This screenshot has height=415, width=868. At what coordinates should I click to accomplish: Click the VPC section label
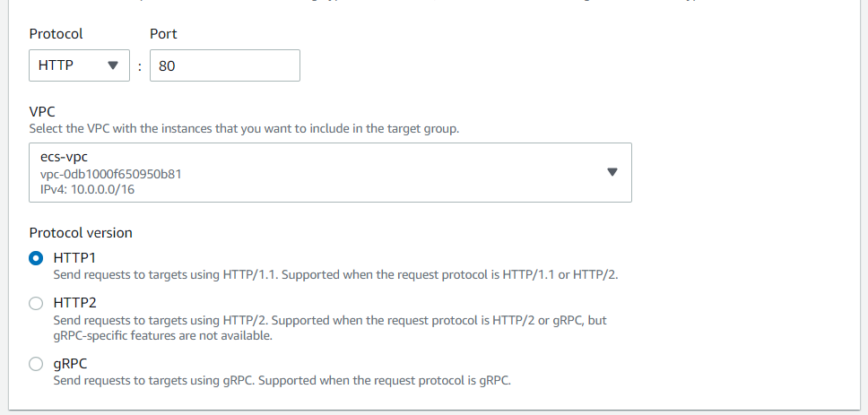tap(42, 112)
